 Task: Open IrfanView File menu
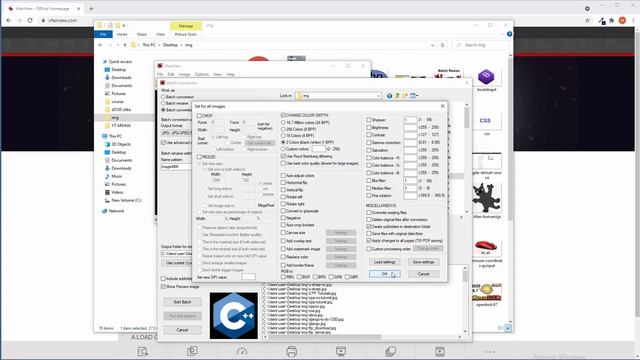[160, 75]
